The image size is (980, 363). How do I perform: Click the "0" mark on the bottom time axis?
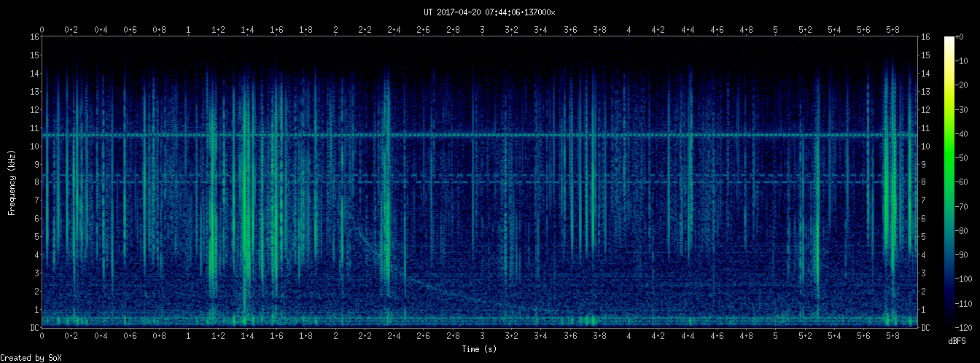tap(42, 337)
